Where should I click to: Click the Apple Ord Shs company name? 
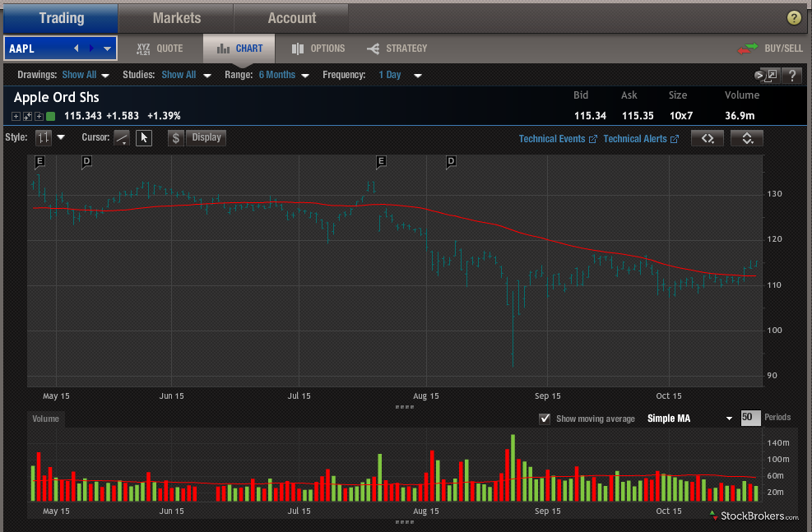(57, 97)
